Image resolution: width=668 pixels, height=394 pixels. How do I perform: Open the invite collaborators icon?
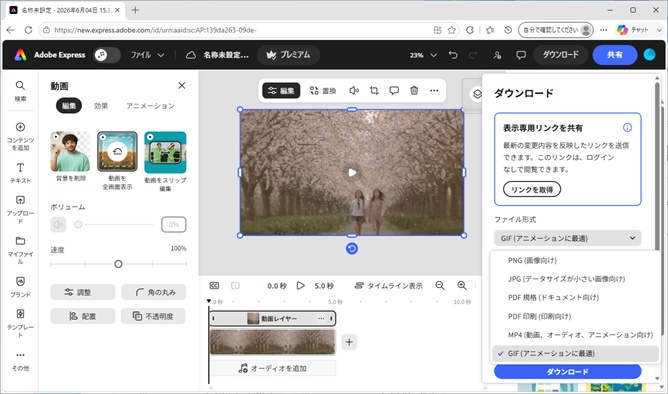pyautogui.click(x=497, y=55)
